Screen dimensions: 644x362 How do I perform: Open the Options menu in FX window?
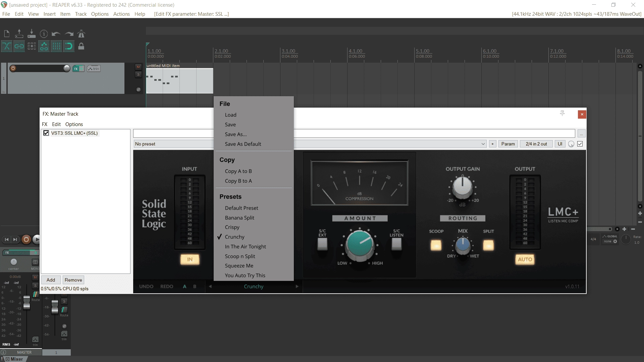[74, 124]
